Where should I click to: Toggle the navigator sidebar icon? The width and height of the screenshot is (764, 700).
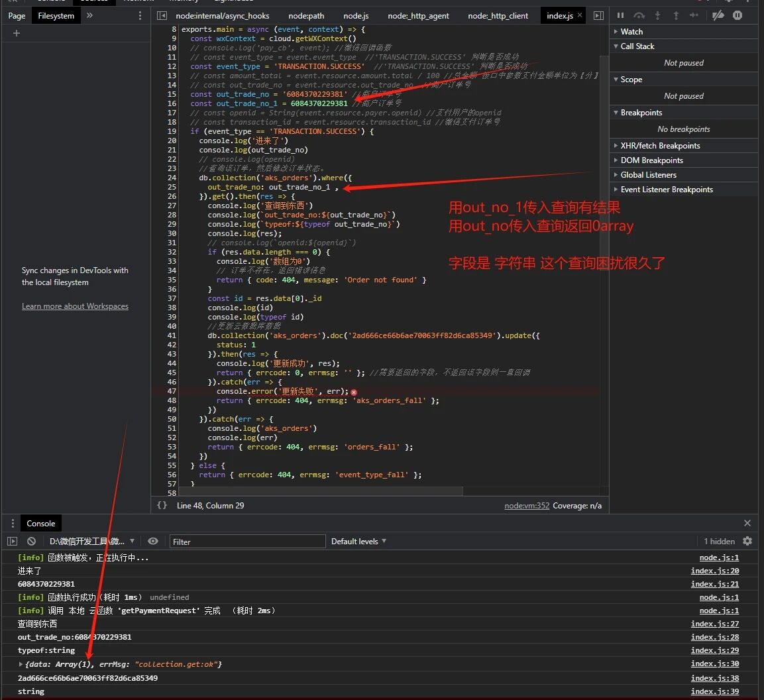162,16
